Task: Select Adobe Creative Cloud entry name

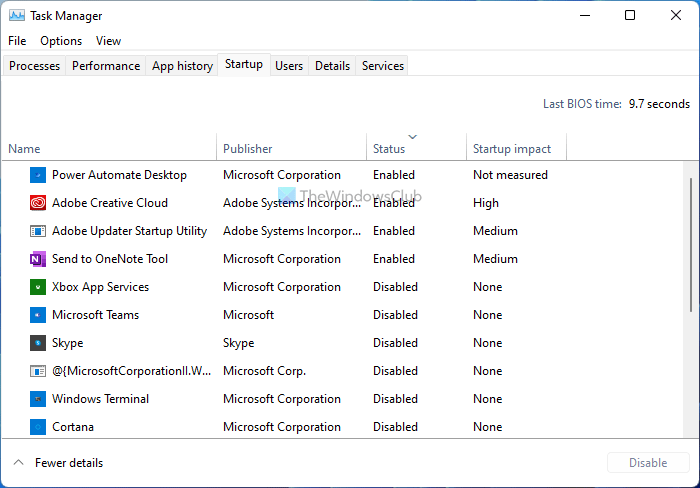Action: coord(110,203)
